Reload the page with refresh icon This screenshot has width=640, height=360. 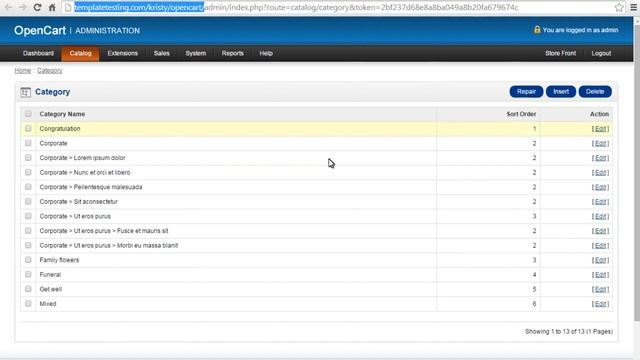click(x=37, y=7)
